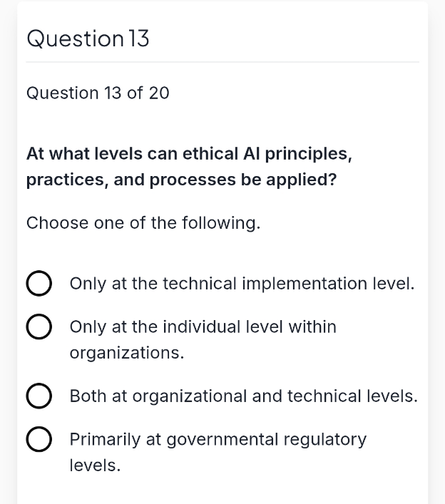Click the "Choose one of the following." instruction
Image resolution: width=445 pixels, height=504 pixels.
click(x=143, y=222)
